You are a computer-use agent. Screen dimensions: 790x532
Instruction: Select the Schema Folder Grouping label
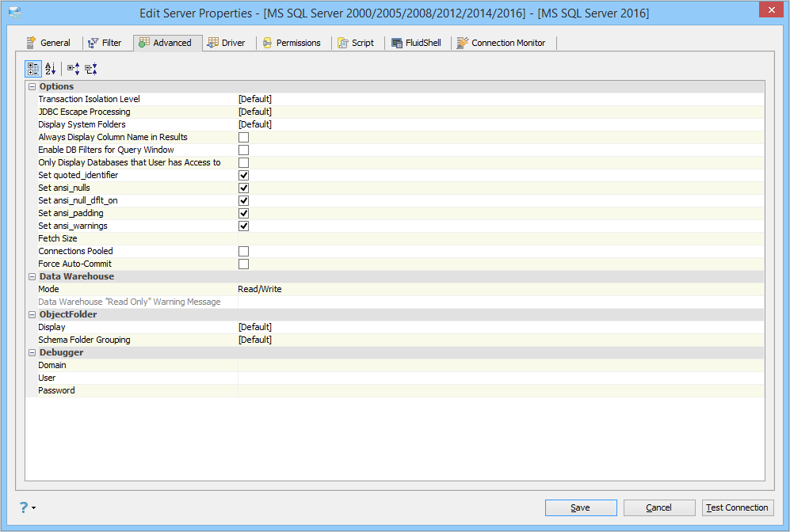[84, 340]
